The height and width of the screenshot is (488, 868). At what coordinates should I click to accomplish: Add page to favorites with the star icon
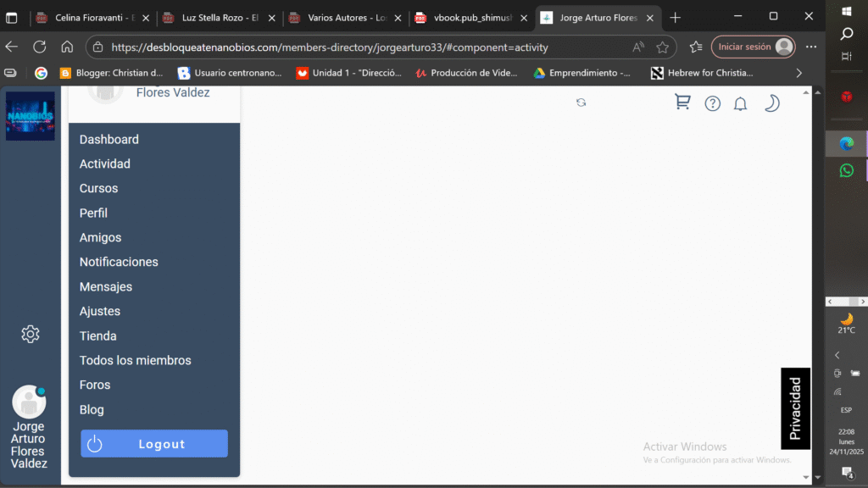tap(662, 47)
